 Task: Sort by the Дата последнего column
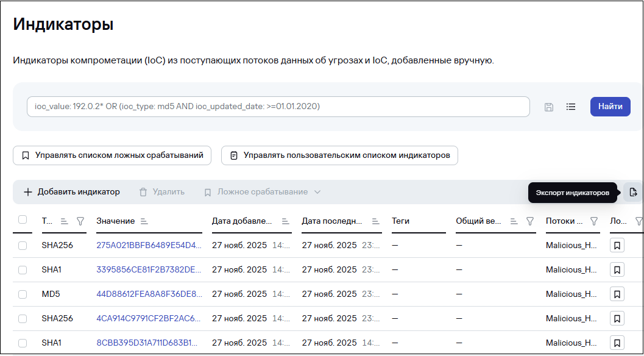tap(375, 221)
